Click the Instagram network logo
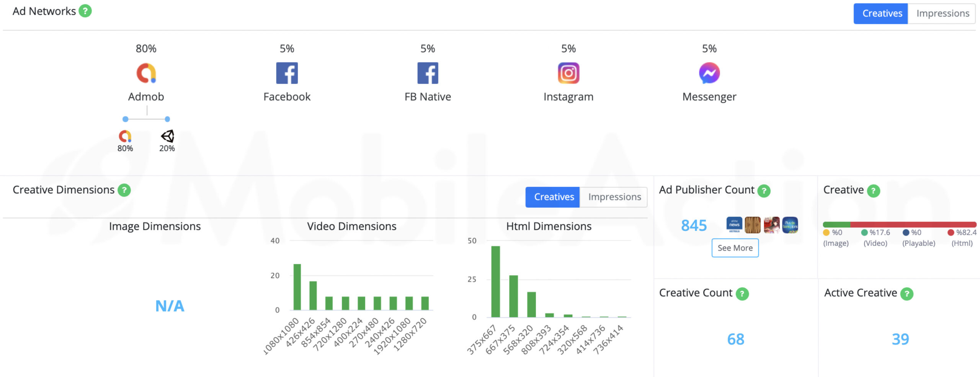The image size is (980, 377). (x=568, y=73)
